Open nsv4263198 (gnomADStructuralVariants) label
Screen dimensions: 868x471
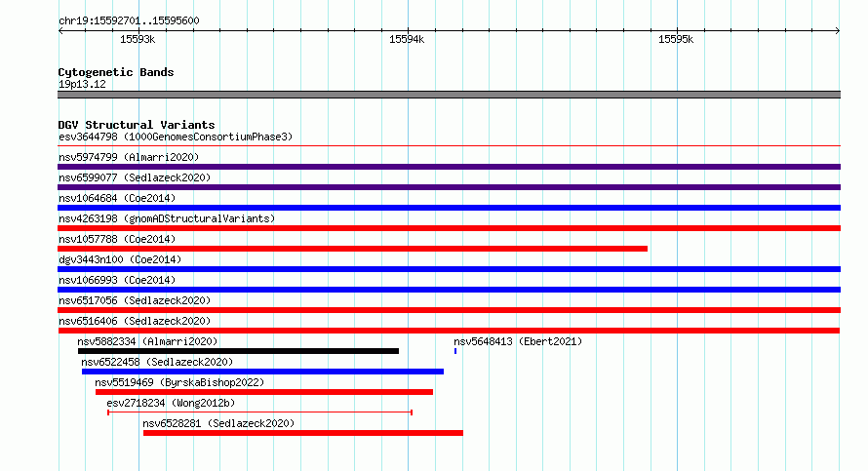pos(167,218)
